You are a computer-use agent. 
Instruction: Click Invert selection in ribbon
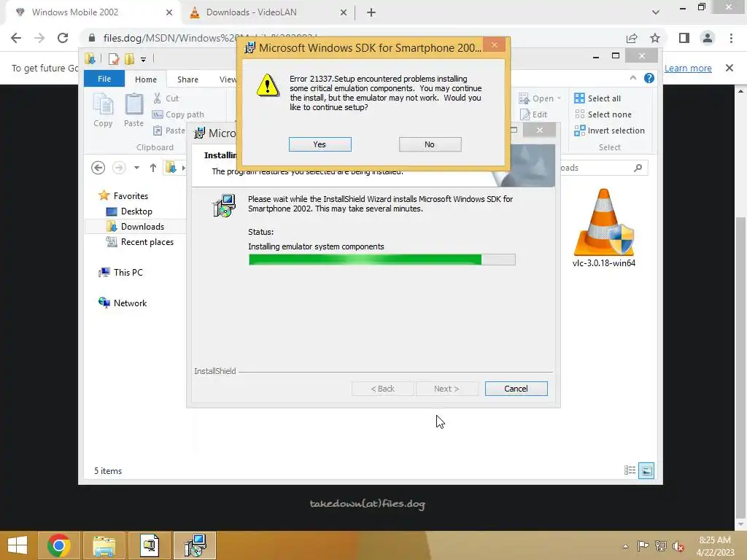tap(609, 131)
